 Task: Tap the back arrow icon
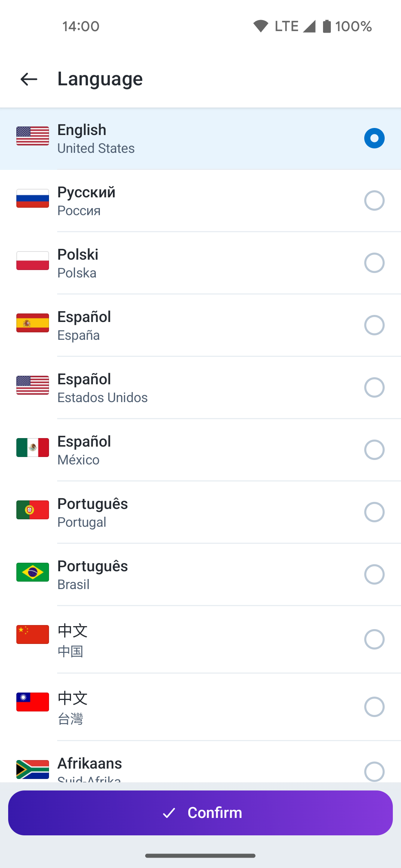point(29,79)
